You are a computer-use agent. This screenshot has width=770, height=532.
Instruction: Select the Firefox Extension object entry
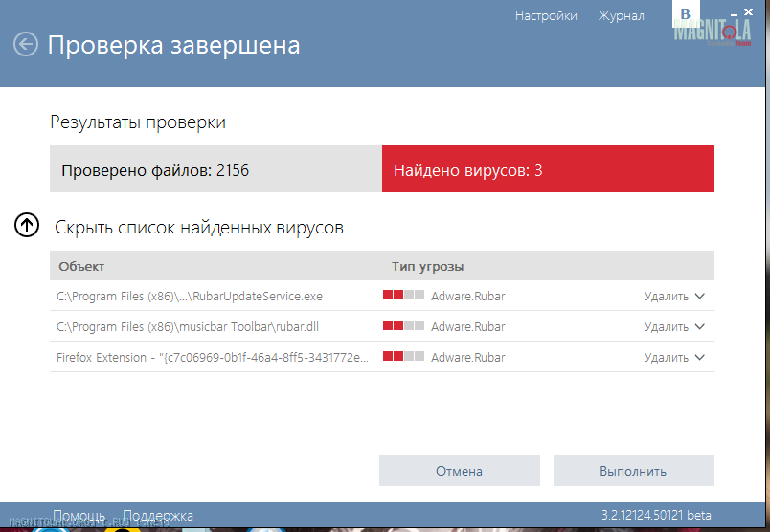click(213, 357)
